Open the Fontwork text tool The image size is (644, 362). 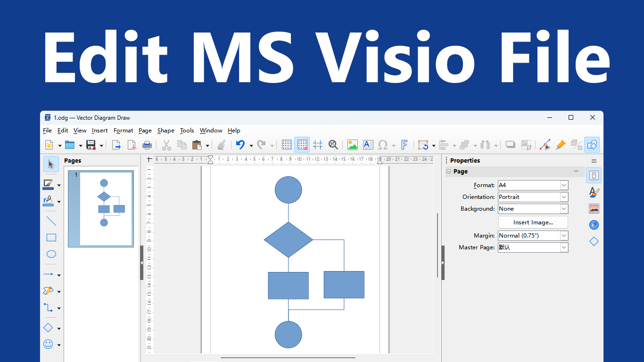(x=404, y=145)
